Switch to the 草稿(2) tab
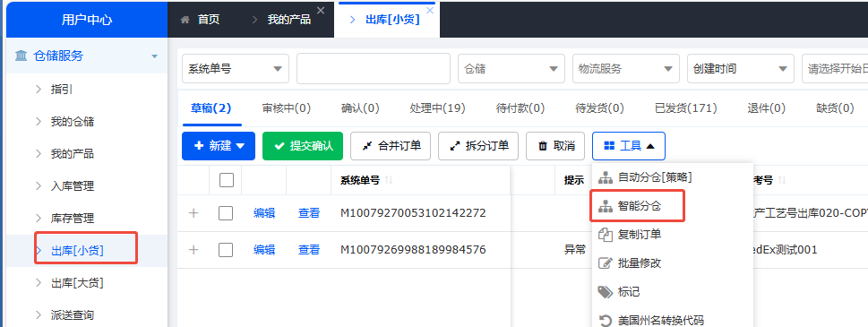 tap(211, 108)
